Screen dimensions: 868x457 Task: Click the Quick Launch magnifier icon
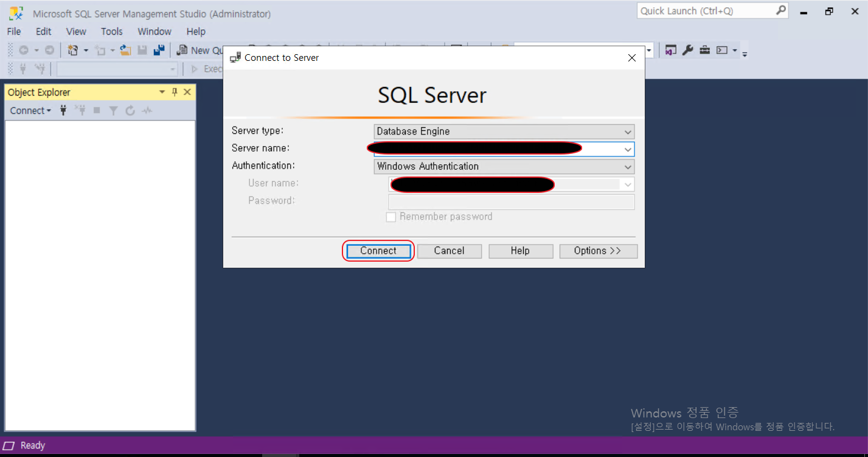coord(781,11)
